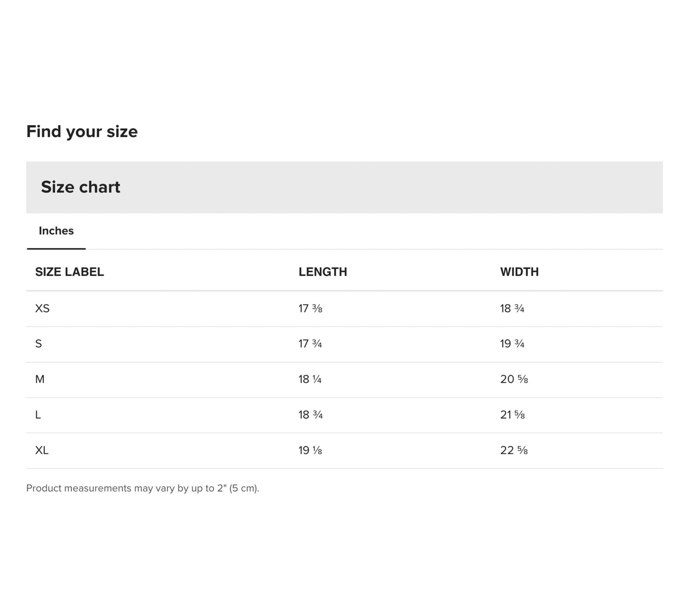This screenshot has height=616, width=684.
Task: Click the M width value 20 ⅝
Action: [x=514, y=379]
